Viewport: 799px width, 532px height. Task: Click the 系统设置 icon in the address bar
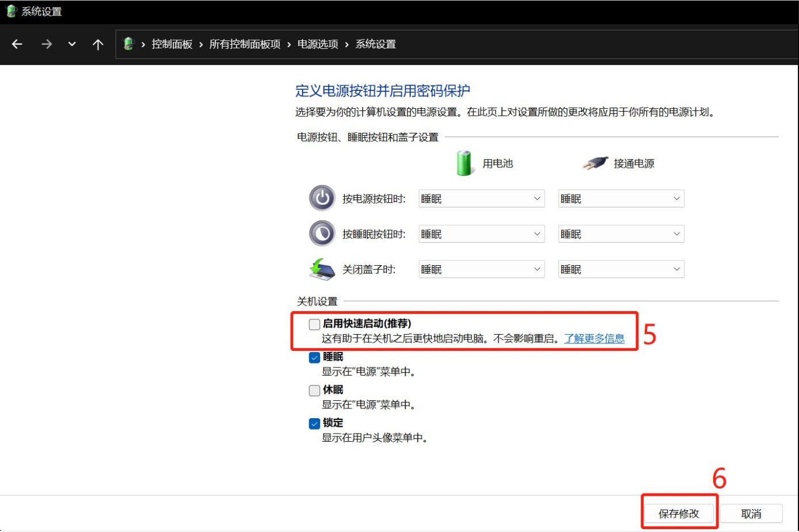127,44
